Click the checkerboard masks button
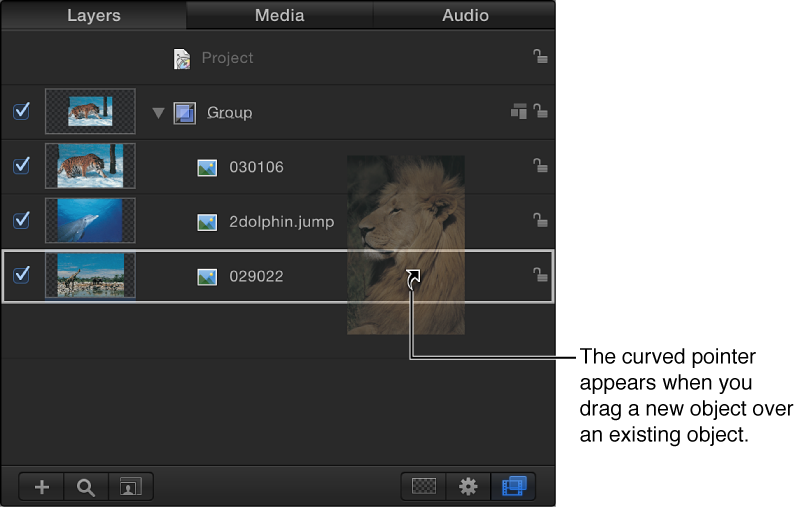Image resolution: width=800 pixels, height=508 pixels. click(x=423, y=487)
